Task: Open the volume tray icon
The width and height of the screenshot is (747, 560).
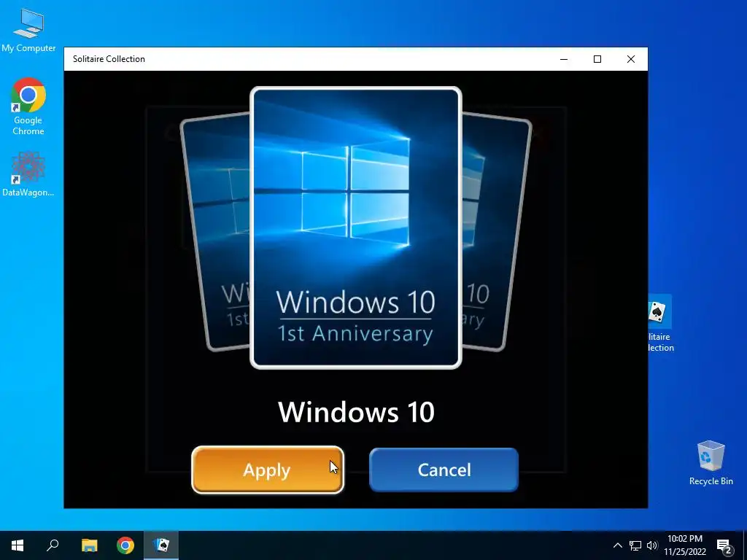Action: pyautogui.click(x=652, y=545)
